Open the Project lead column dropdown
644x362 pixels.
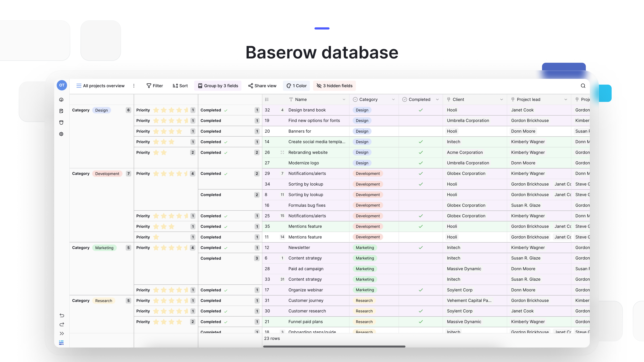[566, 99]
